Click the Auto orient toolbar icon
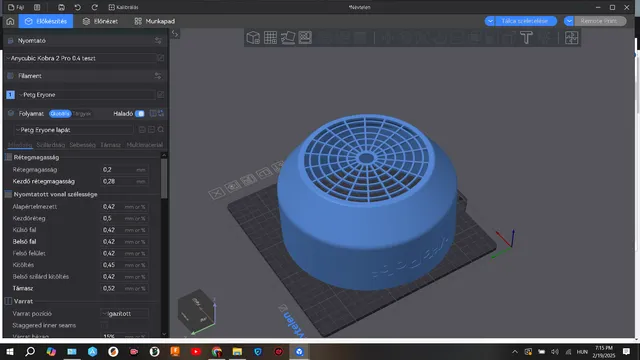Screen dimensions: 640x360 click(x=288, y=38)
